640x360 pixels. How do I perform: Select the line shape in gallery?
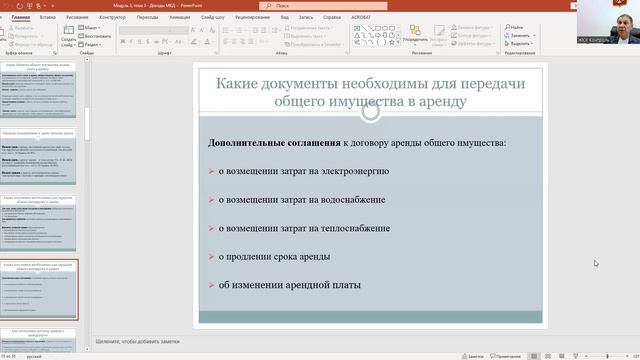tap(364, 28)
